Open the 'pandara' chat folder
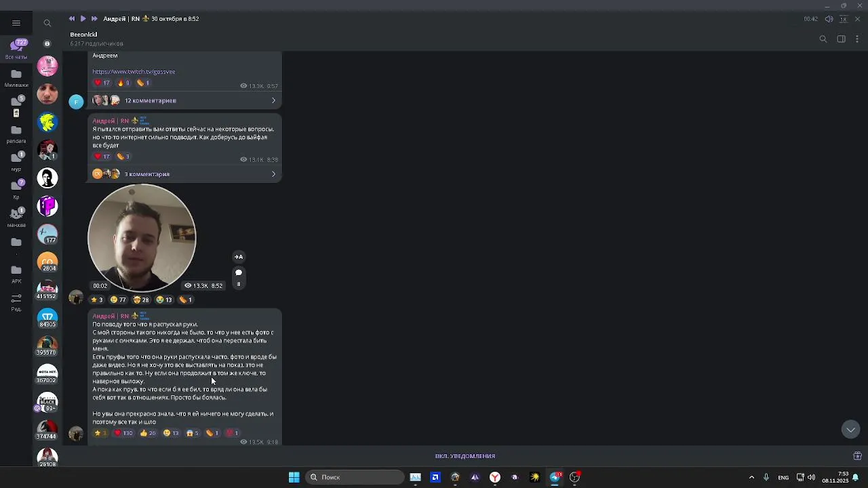This screenshot has width=868, height=488. [16, 134]
